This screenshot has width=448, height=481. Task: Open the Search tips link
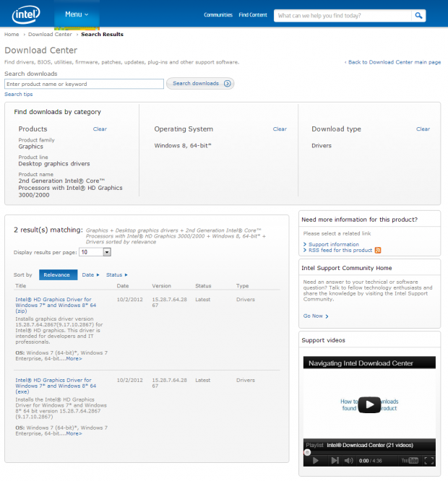click(18, 94)
